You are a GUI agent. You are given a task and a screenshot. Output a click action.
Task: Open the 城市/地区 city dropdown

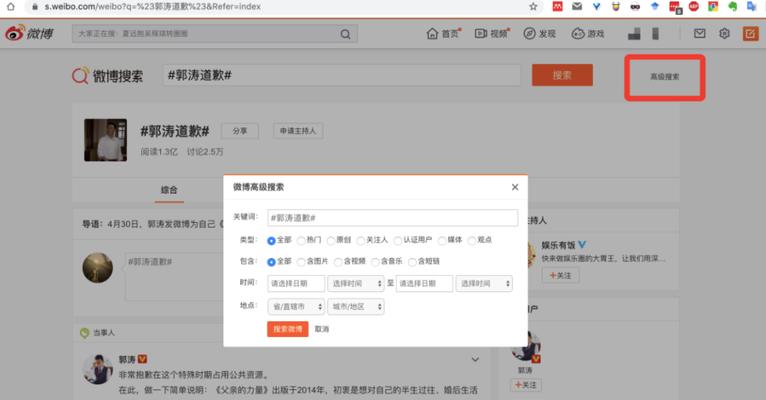tap(356, 307)
